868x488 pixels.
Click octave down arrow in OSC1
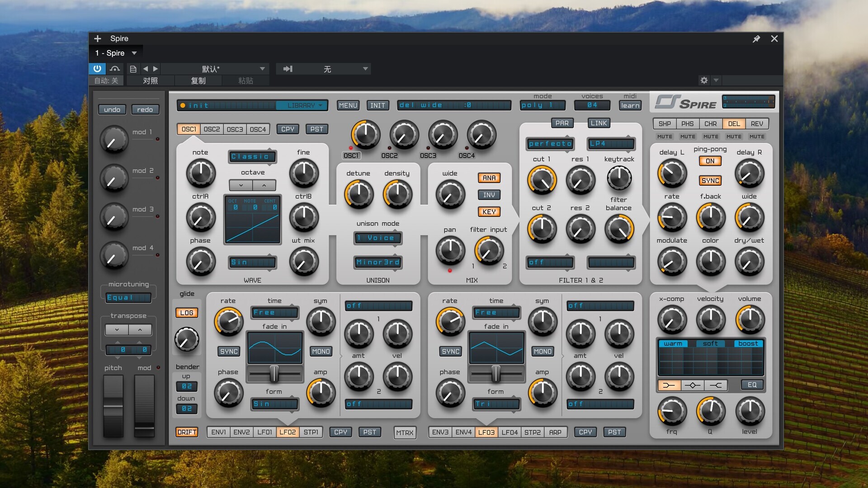pos(241,185)
